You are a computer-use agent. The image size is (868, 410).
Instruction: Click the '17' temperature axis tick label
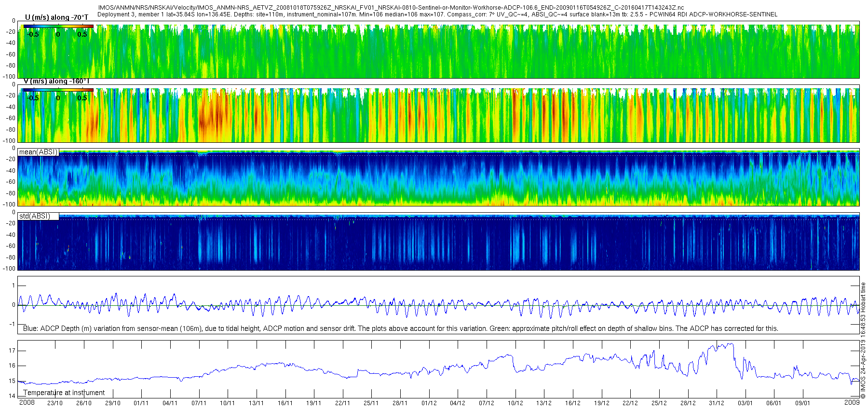pos(12,351)
